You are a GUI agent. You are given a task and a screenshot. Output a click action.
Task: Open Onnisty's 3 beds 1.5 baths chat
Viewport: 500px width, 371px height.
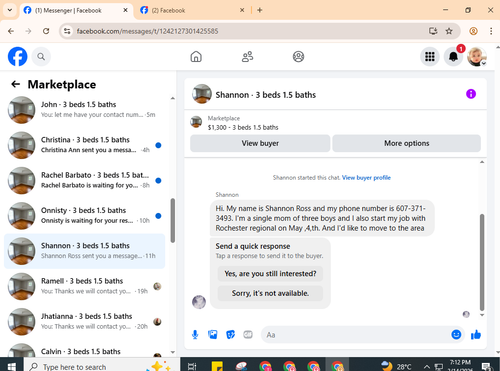[85, 216]
